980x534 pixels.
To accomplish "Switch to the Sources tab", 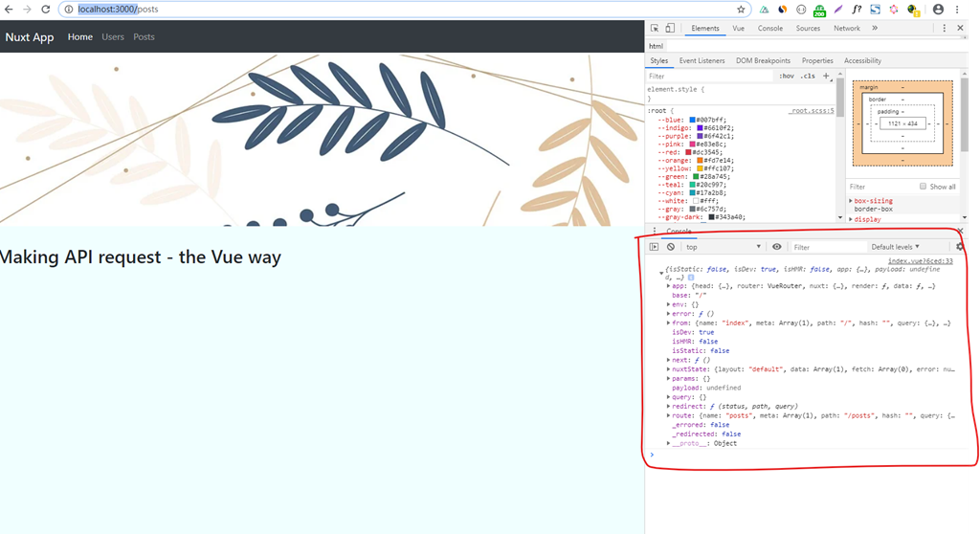I will pyautogui.click(x=808, y=28).
